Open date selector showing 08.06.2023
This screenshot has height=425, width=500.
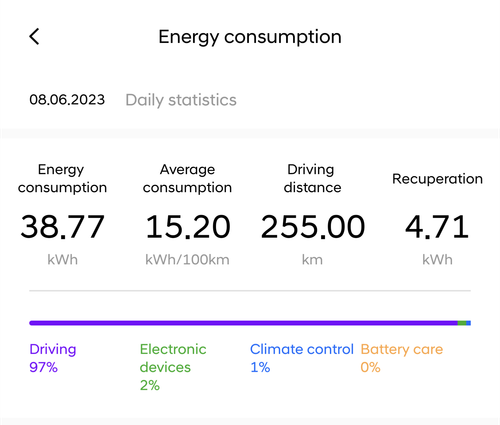pyautogui.click(x=67, y=100)
